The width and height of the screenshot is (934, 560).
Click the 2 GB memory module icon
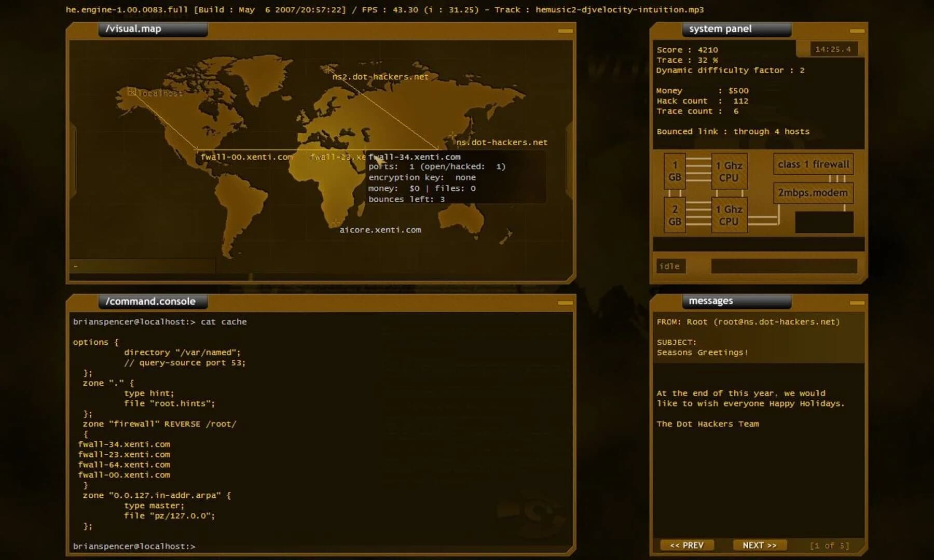[x=674, y=215]
